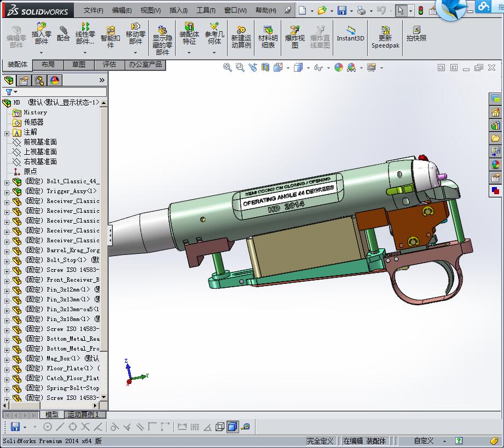Take a snapshot with 拍快照

click(x=416, y=34)
